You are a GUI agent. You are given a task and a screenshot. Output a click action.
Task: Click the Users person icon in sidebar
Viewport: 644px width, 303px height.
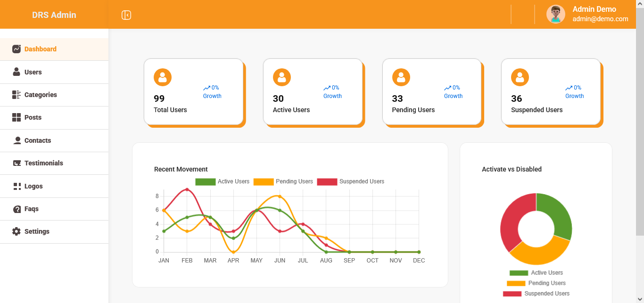[17, 72]
